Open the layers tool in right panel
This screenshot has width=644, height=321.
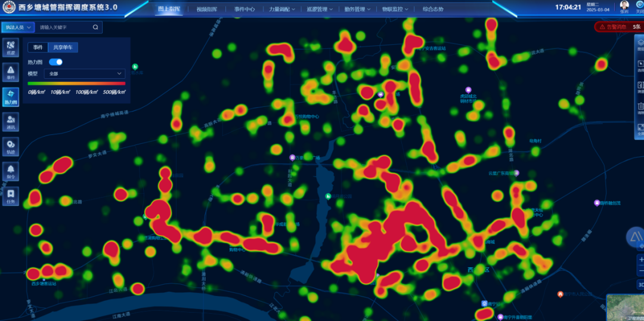tap(640, 44)
